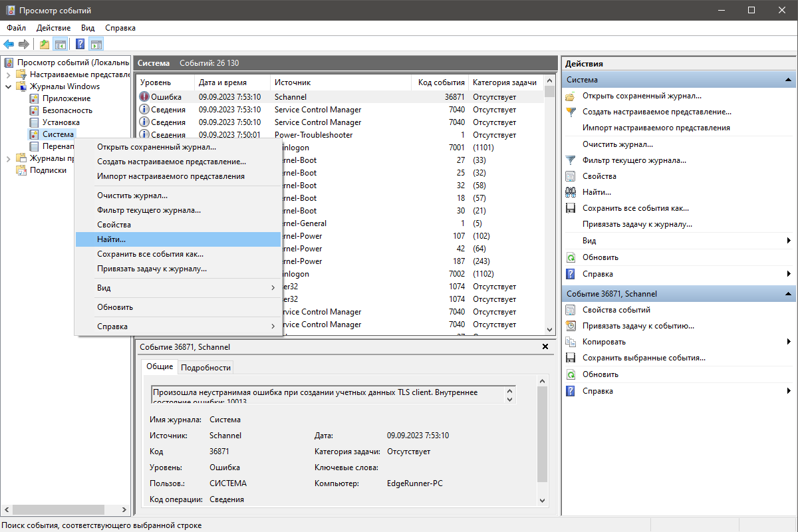This screenshot has width=798, height=532.
Task: Choose Найти... in the context menu
Action: (x=178, y=239)
